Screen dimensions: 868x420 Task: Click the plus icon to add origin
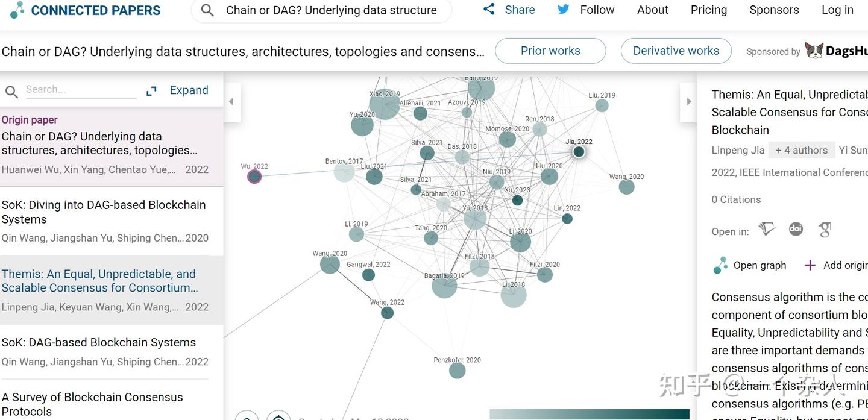[x=810, y=265]
